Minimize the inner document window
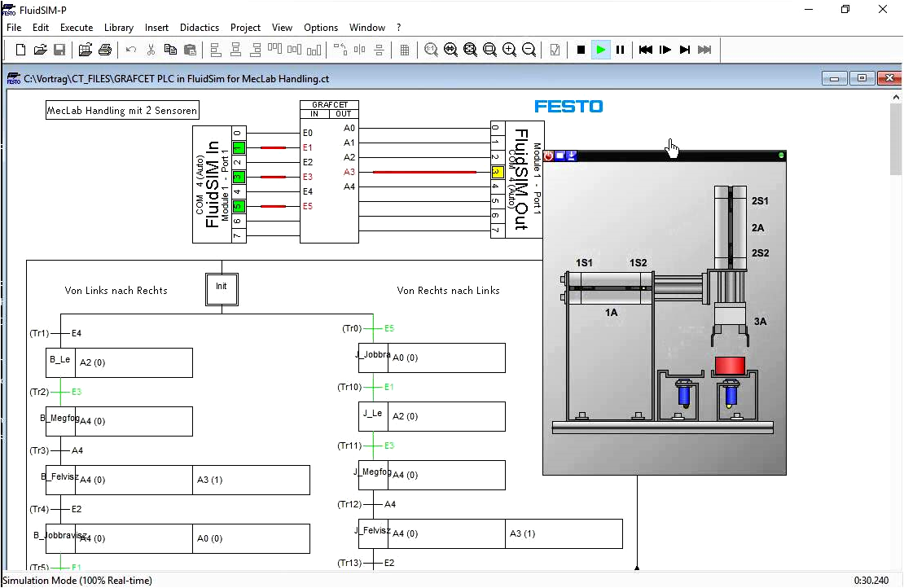 click(x=834, y=78)
